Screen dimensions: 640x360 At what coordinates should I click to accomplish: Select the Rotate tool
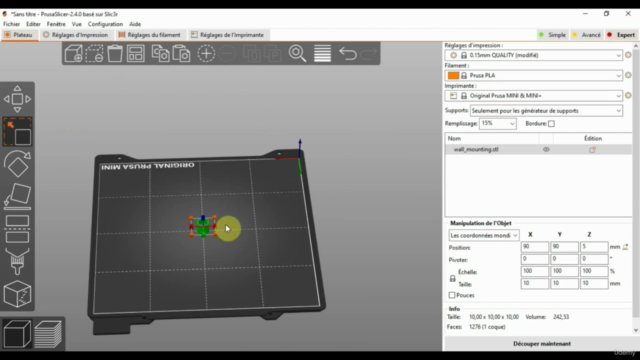[x=17, y=163]
